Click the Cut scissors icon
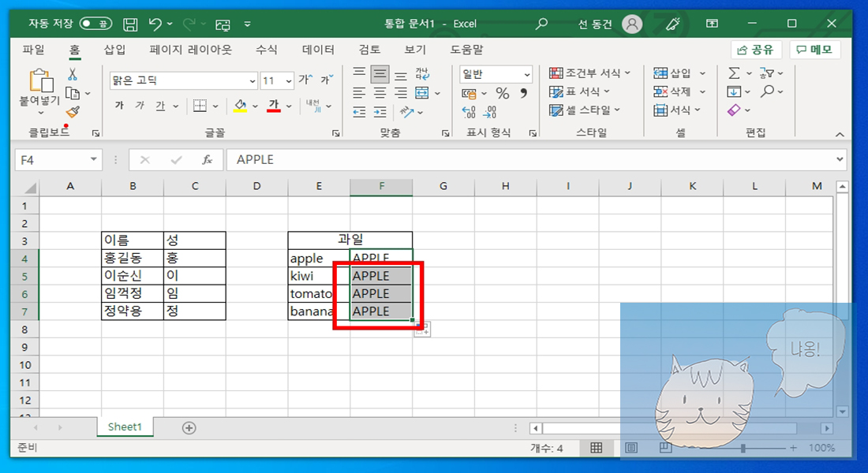This screenshot has width=868, height=473. pyautogui.click(x=72, y=74)
